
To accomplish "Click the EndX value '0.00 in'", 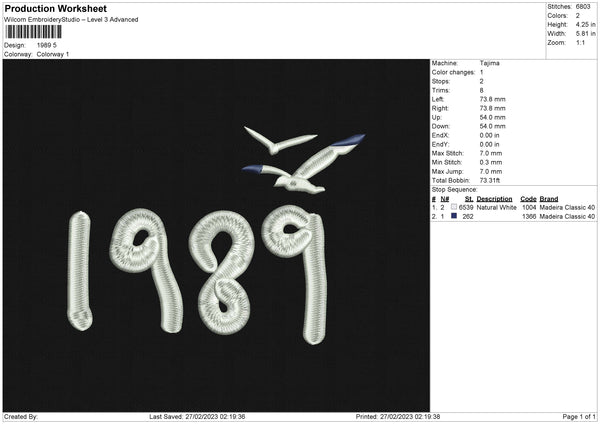I will pos(489,135).
